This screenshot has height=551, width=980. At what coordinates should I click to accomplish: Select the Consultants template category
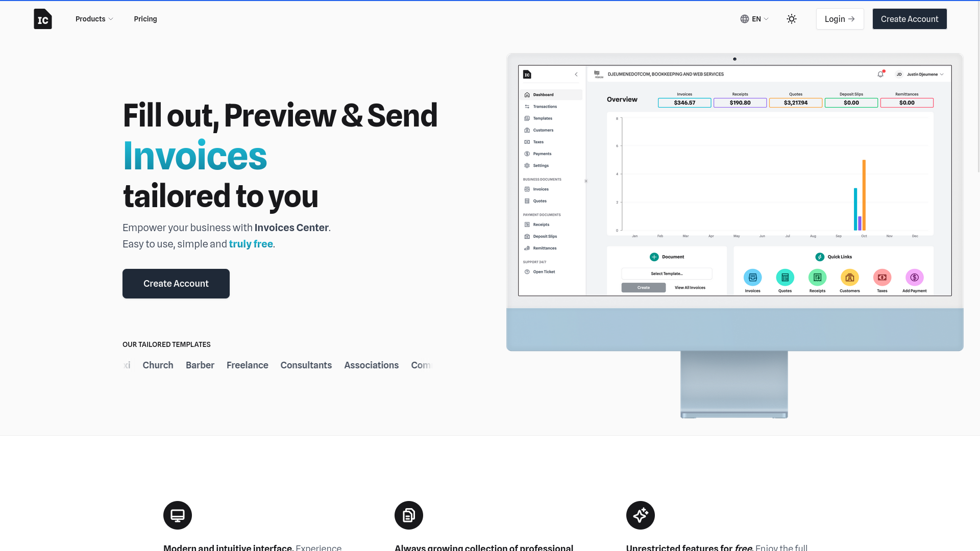click(x=306, y=365)
